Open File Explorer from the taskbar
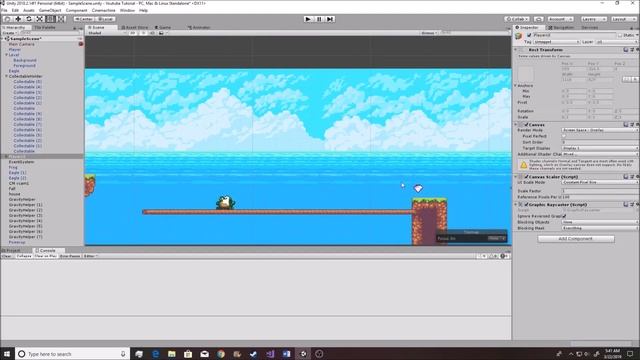This screenshot has width=640, height=360. click(172, 354)
